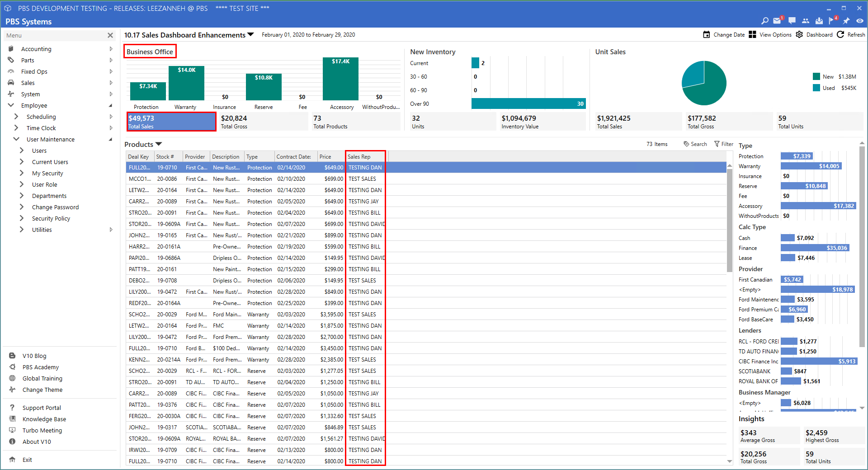
Task: Click the Accounting folder icon
Action: click(x=11, y=49)
